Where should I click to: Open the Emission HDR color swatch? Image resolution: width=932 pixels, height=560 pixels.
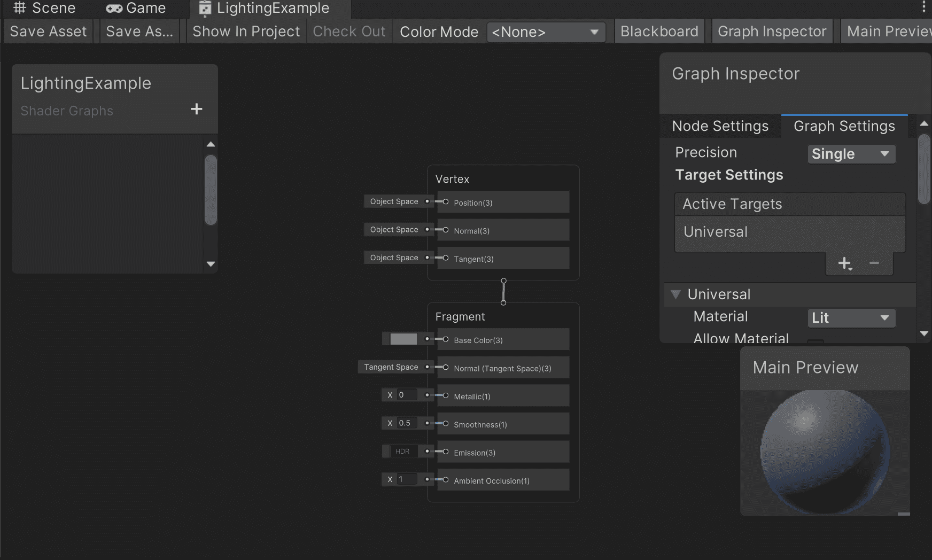pos(402,452)
